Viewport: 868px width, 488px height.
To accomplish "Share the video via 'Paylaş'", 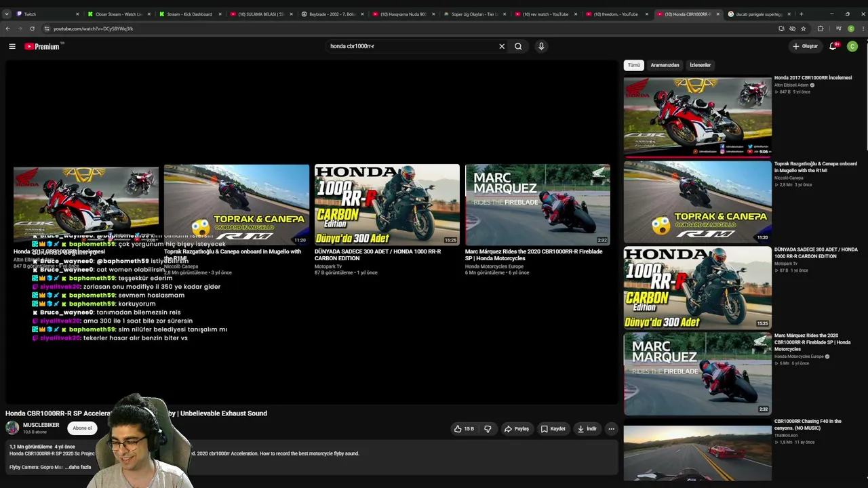I will tap(516, 428).
